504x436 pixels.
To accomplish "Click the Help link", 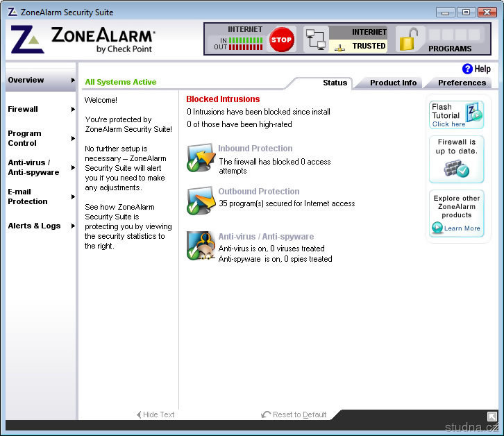I will [x=482, y=69].
